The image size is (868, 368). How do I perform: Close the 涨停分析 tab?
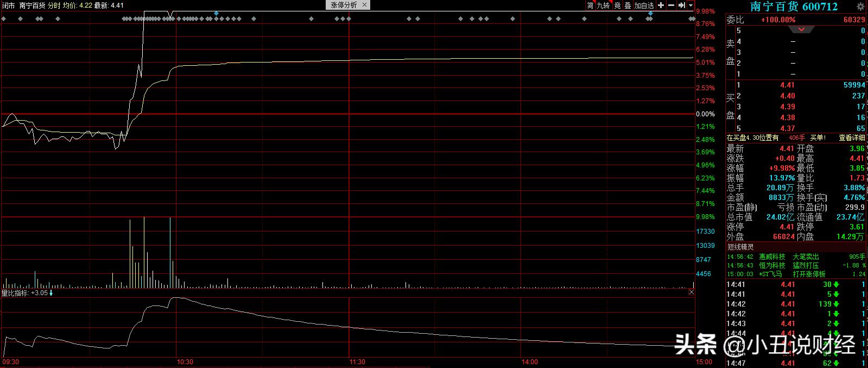tap(364, 5)
